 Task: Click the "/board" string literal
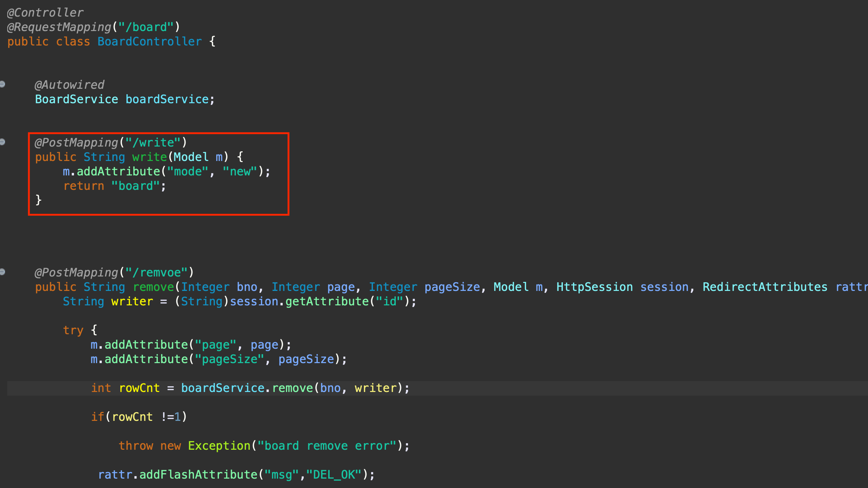(146, 27)
